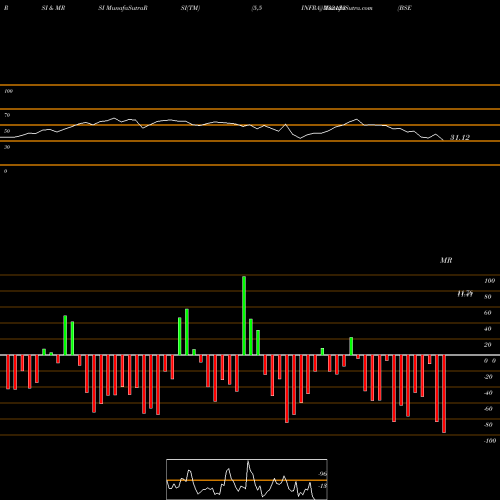Image resolution: width=500 pixels, height=500 pixels.
Task: Open the mini overview chart thumbnail
Action: (x=247, y=479)
